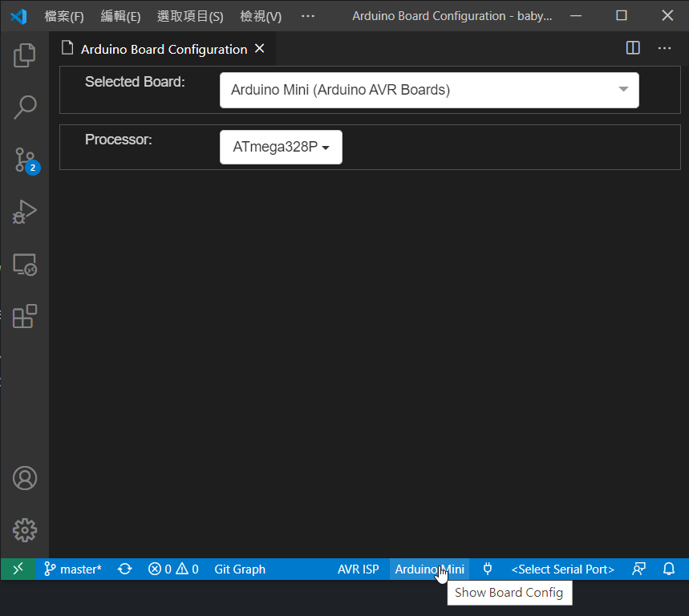Close the Arduino Board Configuration tab
689x616 pixels.
click(260, 48)
